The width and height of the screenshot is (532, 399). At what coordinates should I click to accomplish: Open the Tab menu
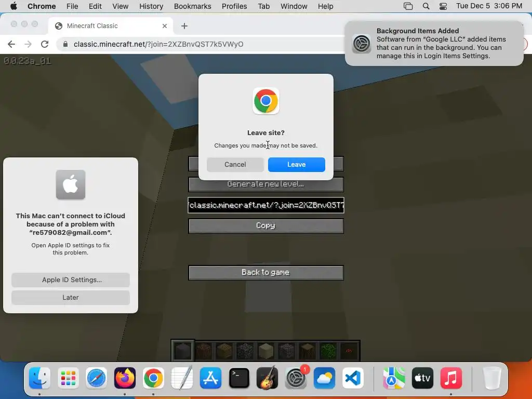point(263,6)
